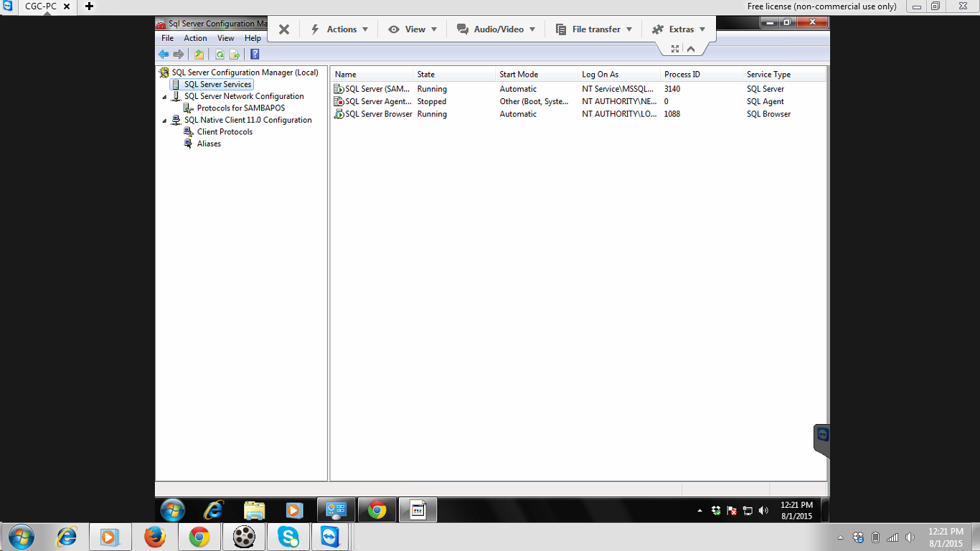Screen dimensions: 980x551
Task: Open the View menu in the MMC window
Action: coord(226,38)
